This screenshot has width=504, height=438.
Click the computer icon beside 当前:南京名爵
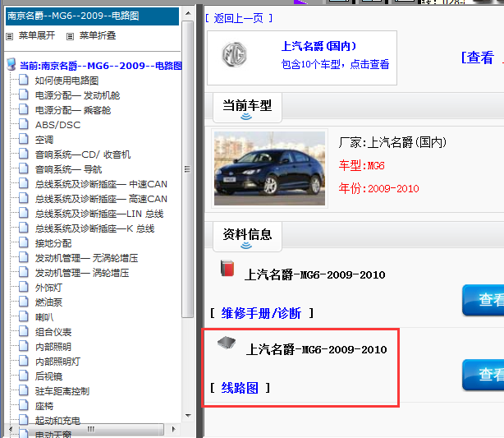[11, 64]
